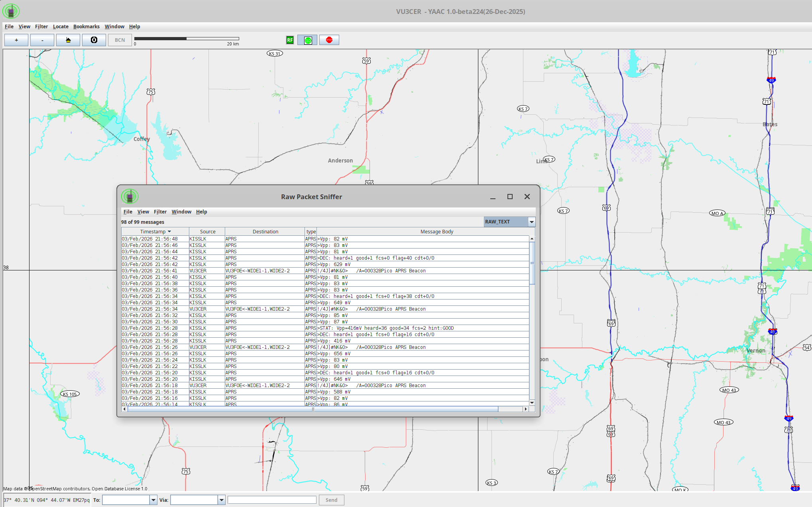Open the Bookmarks menu
The height and width of the screenshot is (507, 812).
pos(86,27)
